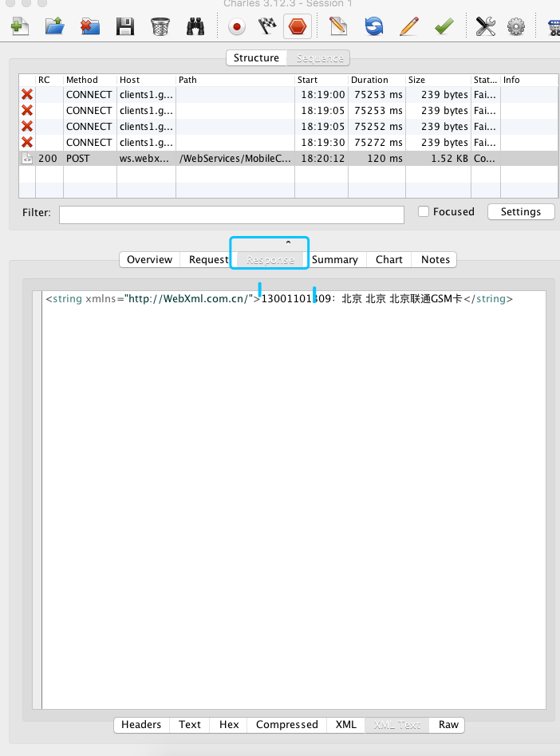Click into the Filter input field
Image resolution: width=560 pixels, height=756 pixels.
231,215
